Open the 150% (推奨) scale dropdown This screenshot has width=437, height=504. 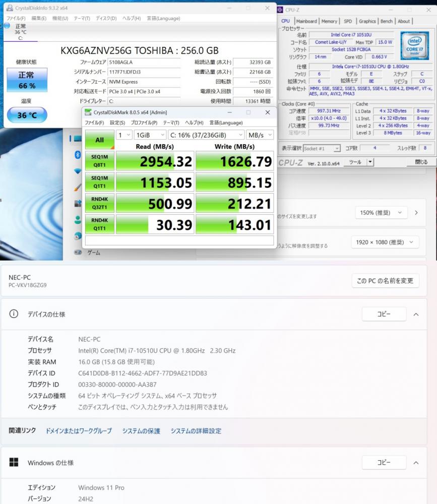(381, 213)
